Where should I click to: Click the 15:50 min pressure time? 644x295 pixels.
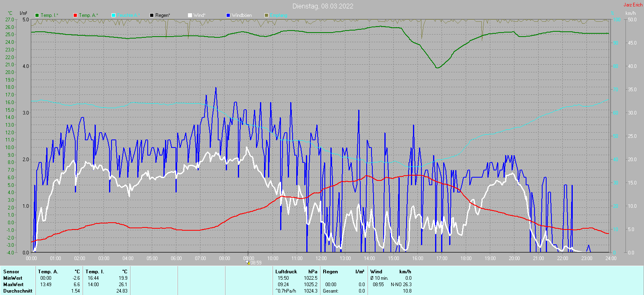283,278
